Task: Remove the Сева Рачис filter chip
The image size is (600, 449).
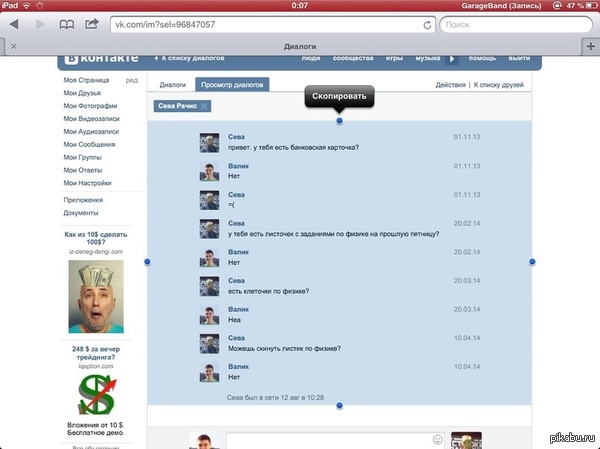Action: coord(205,105)
